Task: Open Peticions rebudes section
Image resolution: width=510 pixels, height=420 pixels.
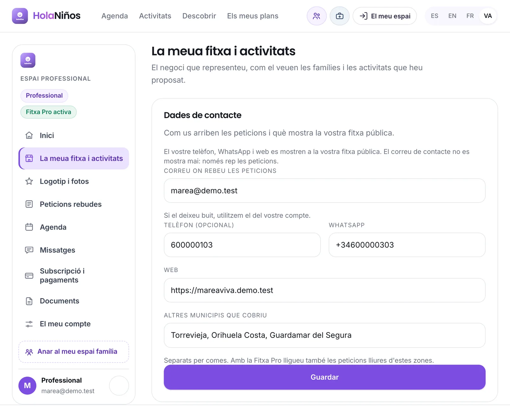Action: tap(74, 204)
